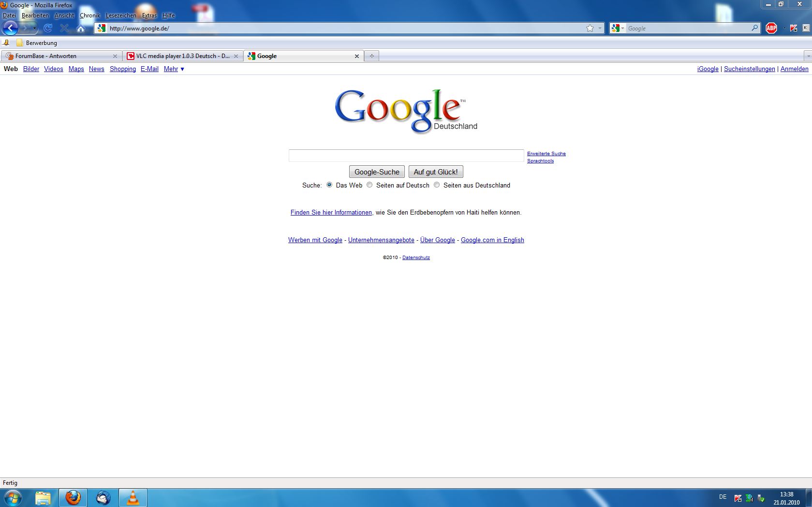Click the Kaspersky toolbar icon
The image size is (812, 507).
[794, 28]
